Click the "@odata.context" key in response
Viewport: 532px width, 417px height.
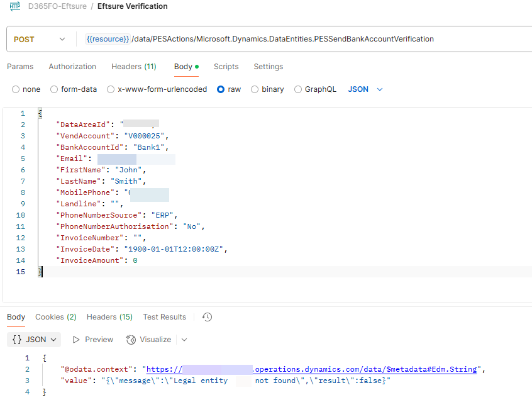click(96, 369)
